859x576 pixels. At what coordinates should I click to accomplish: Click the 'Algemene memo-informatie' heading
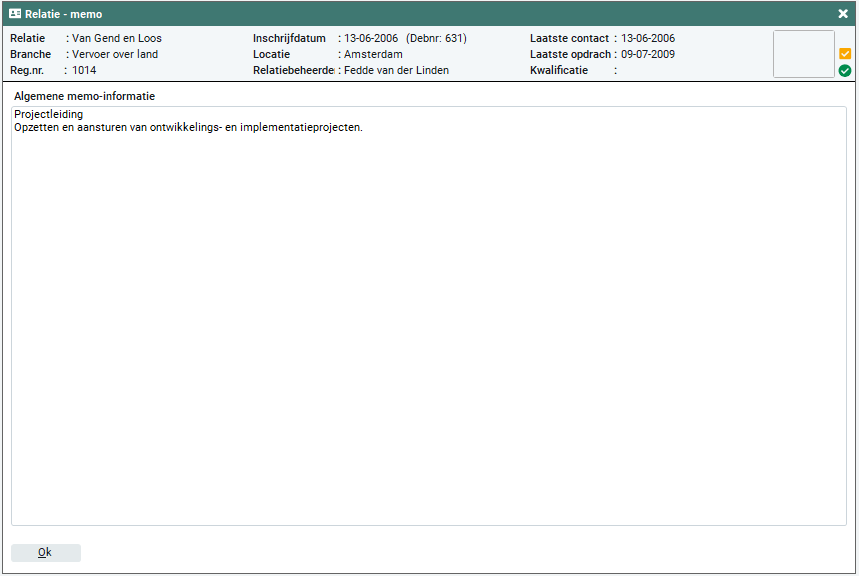(85, 96)
